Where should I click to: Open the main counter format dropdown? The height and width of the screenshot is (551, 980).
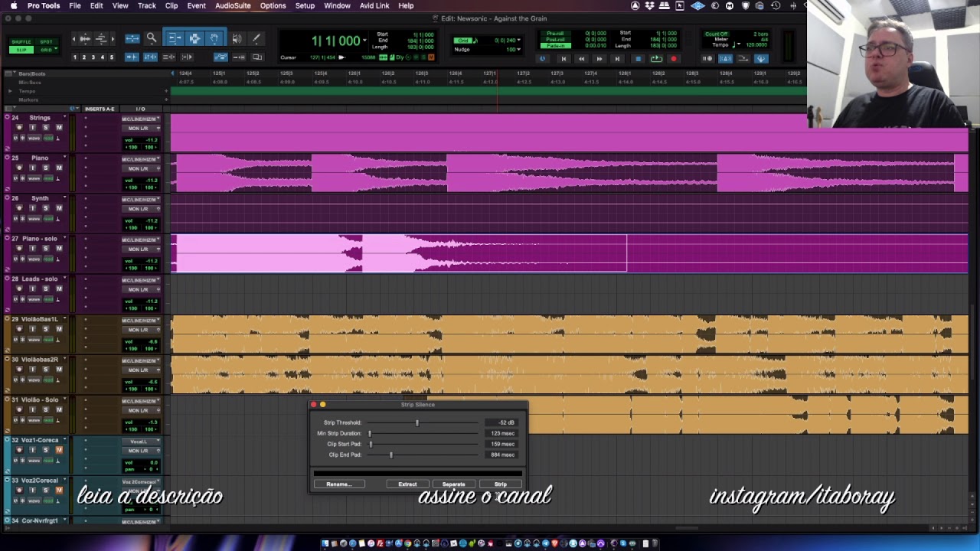pos(364,40)
